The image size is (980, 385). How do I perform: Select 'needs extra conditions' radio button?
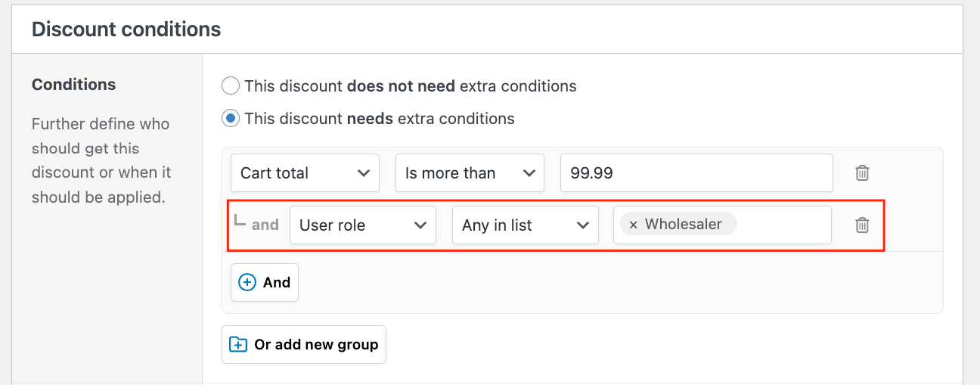231,118
